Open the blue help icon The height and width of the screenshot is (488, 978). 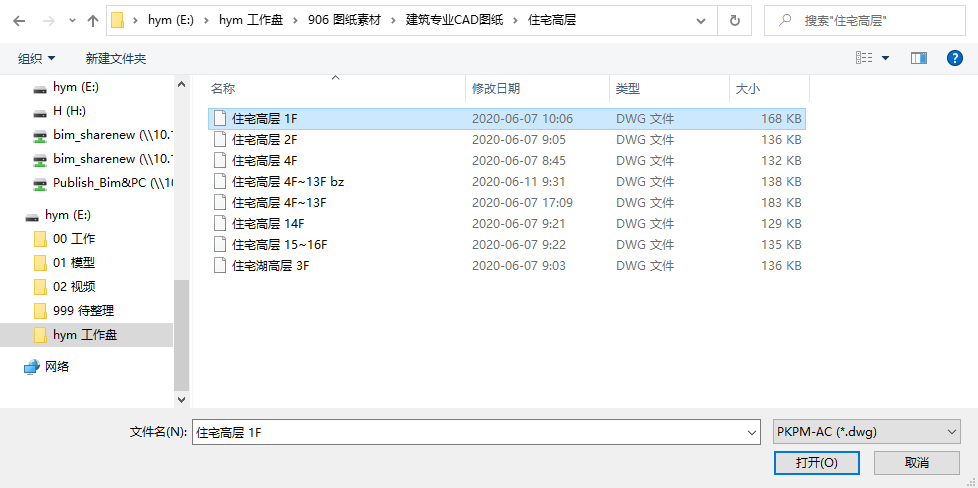pos(954,58)
